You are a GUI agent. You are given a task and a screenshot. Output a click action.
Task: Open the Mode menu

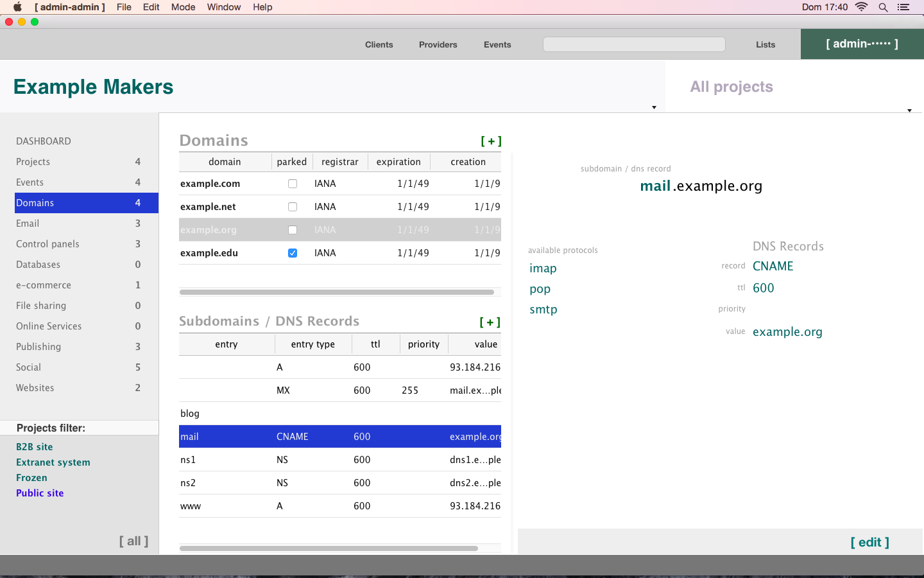[x=183, y=7]
